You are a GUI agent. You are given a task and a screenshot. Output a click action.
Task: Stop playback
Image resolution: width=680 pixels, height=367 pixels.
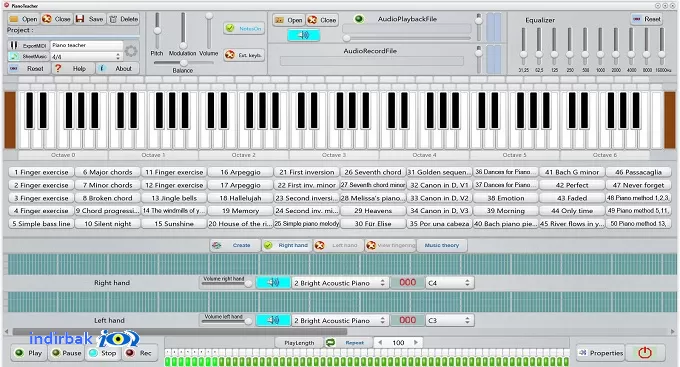tap(102, 353)
